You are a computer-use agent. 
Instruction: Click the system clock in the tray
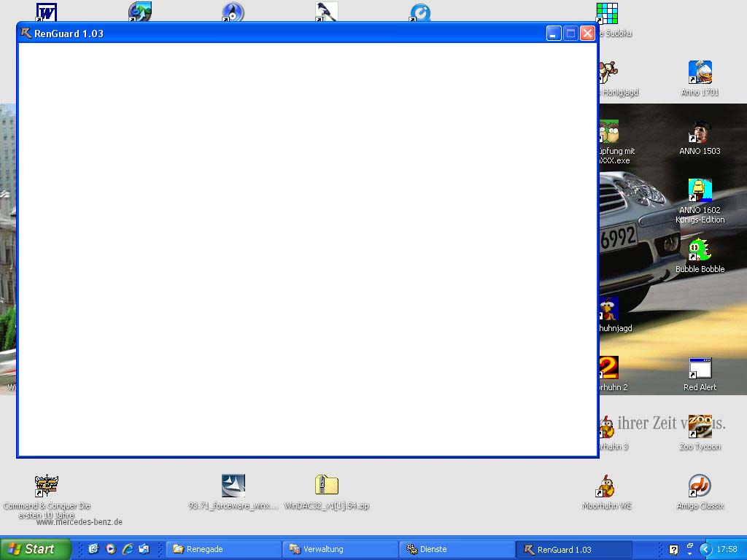(x=727, y=549)
